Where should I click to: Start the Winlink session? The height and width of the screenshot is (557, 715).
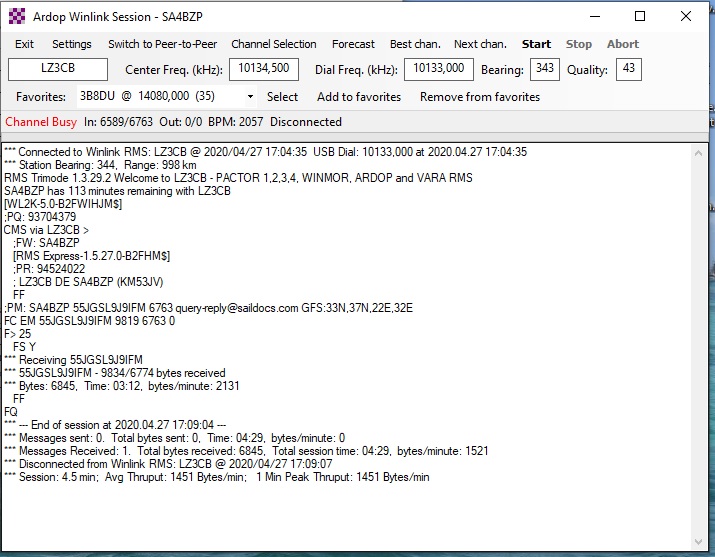pos(536,44)
